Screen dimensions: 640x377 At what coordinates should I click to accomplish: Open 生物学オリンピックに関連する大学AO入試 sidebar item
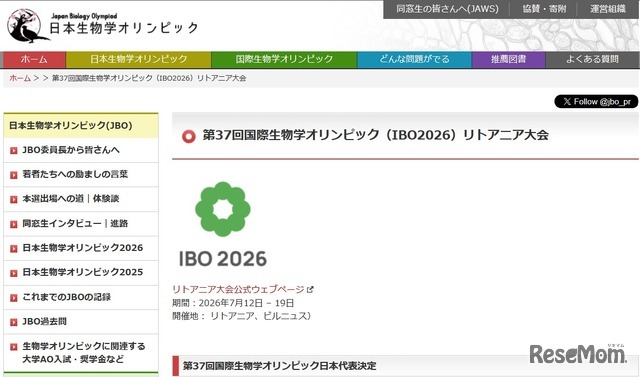click(81, 353)
